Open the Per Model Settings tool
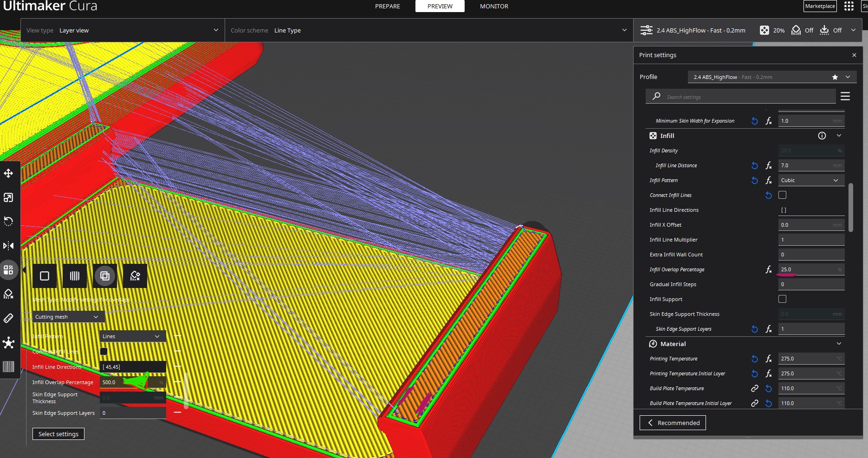The height and width of the screenshot is (458, 868). [8, 269]
